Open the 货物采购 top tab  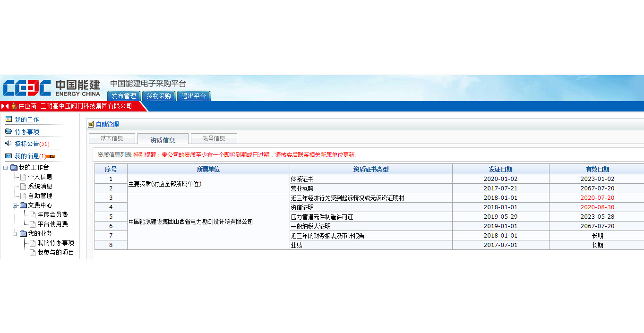pyautogui.click(x=159, y=96)
